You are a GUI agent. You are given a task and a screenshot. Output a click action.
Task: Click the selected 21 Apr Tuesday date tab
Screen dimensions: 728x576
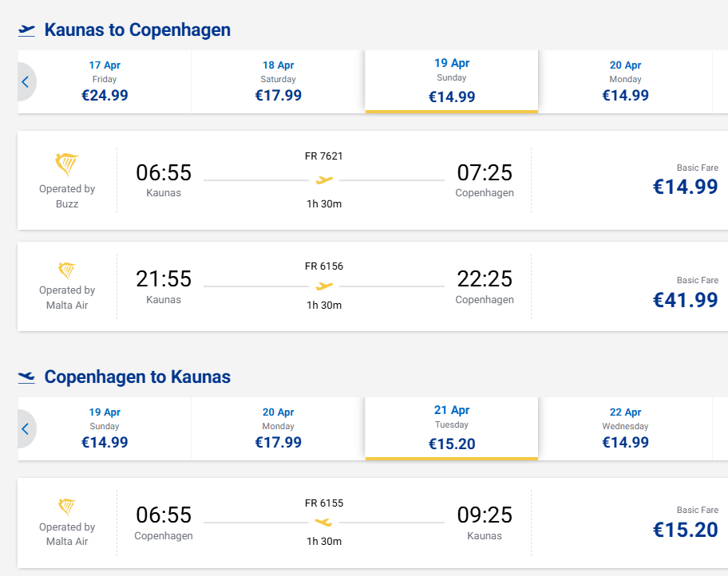point(451,428)
